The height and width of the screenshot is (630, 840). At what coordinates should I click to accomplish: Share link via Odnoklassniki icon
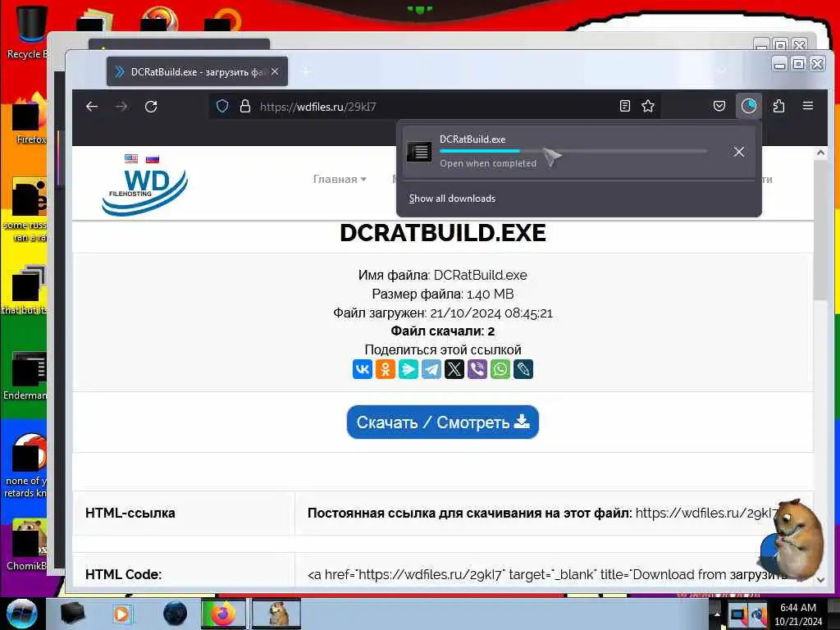click(386, 369)
